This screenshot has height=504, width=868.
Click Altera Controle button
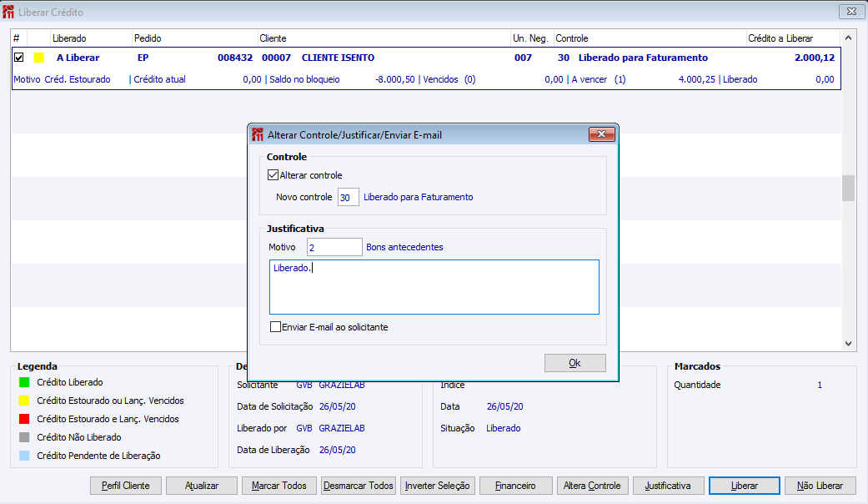point(592,486)
